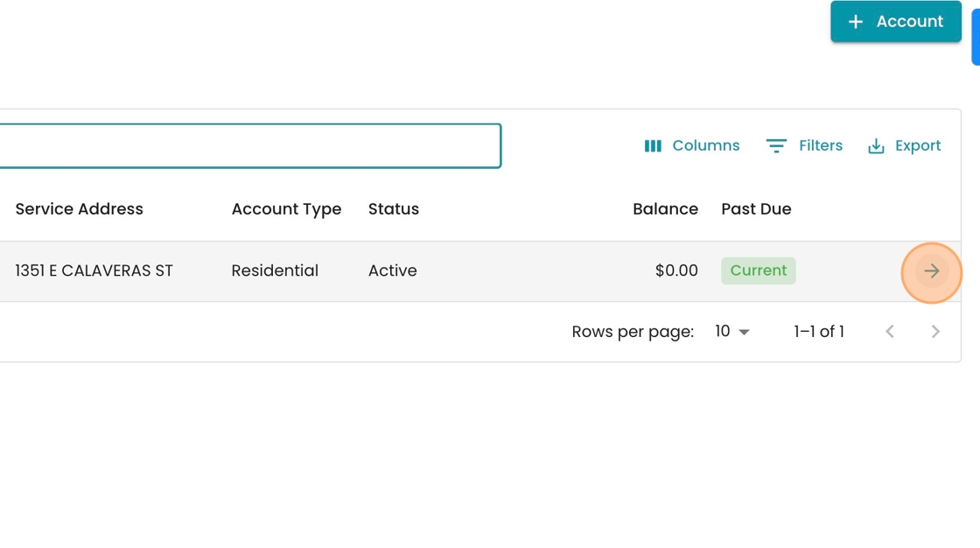Viewport: 980px width, 548px height.
Task: Click plus icon on Account button
Action: pyautogui.click(x=855, y=22)
